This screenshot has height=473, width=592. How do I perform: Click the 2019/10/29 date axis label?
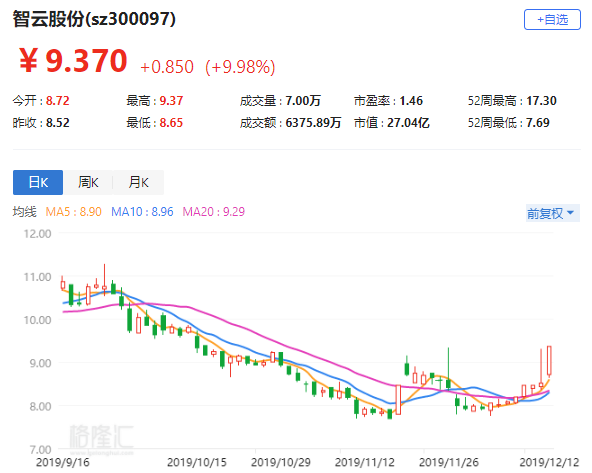[x=281, y=462]
